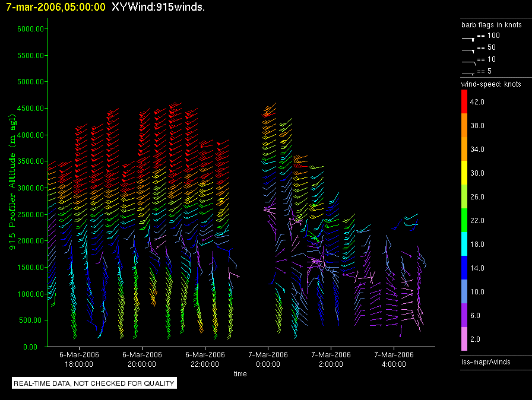
Task: Click the yellow 7-mar-2006 timestamp title
Action: [56, 7]
